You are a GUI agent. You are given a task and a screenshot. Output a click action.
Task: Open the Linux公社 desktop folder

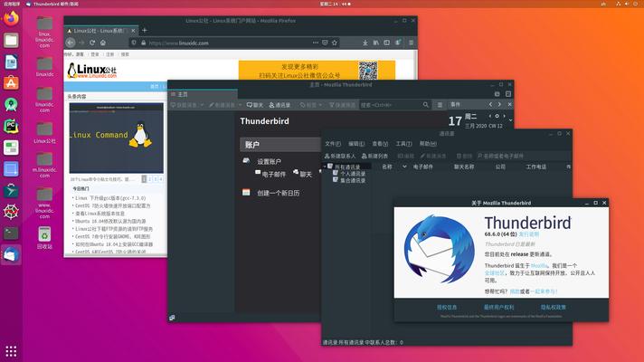coord(44,133)
